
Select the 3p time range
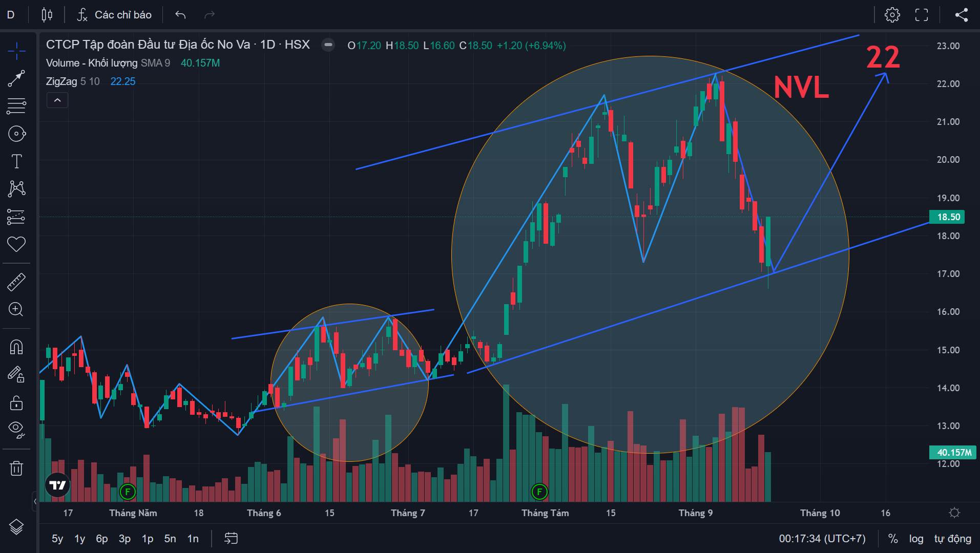pos(124,539)
